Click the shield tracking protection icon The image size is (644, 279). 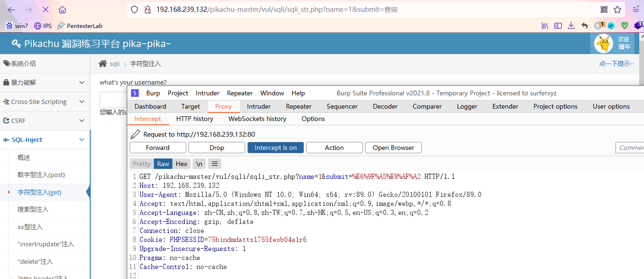pyautogui.click(x=134, y=9)
